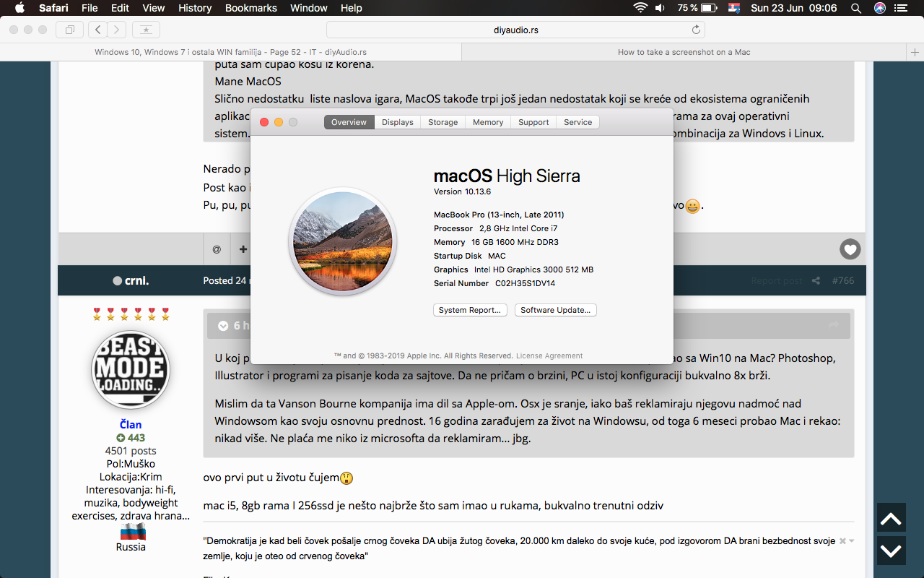
Task: Click the 4501 posts text
Action: 131,451
